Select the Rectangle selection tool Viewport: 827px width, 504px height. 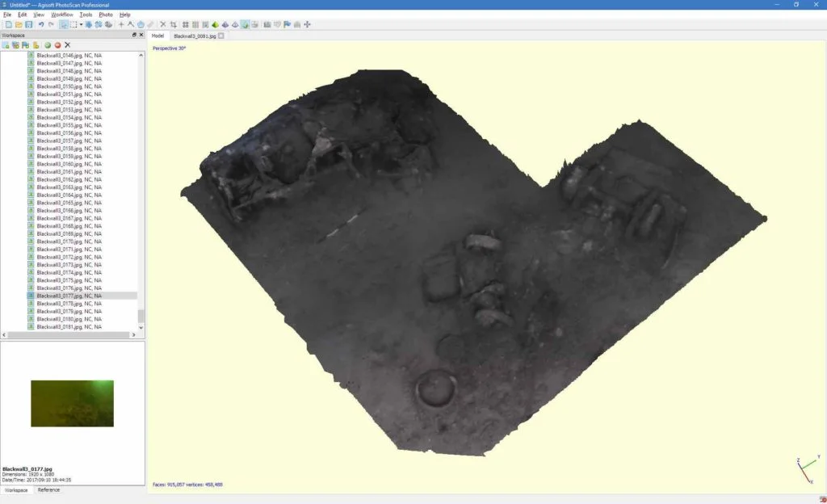pyautogui.click(x=73, y=24)
